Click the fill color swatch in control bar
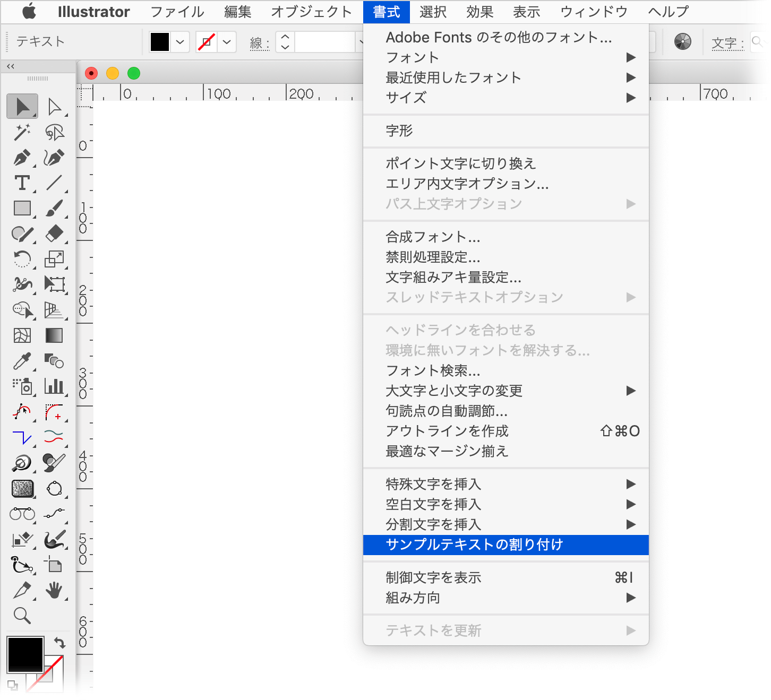This screenshot has width=771, height=700. (x=160, y=42)
